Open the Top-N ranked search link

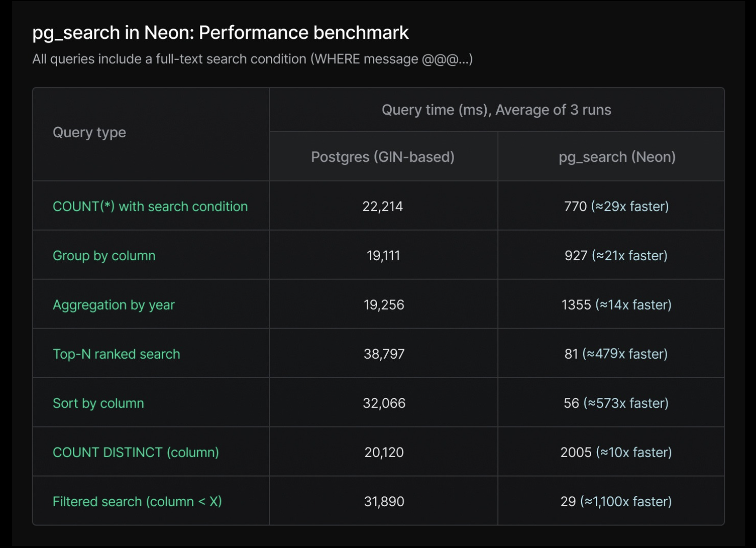116,354
